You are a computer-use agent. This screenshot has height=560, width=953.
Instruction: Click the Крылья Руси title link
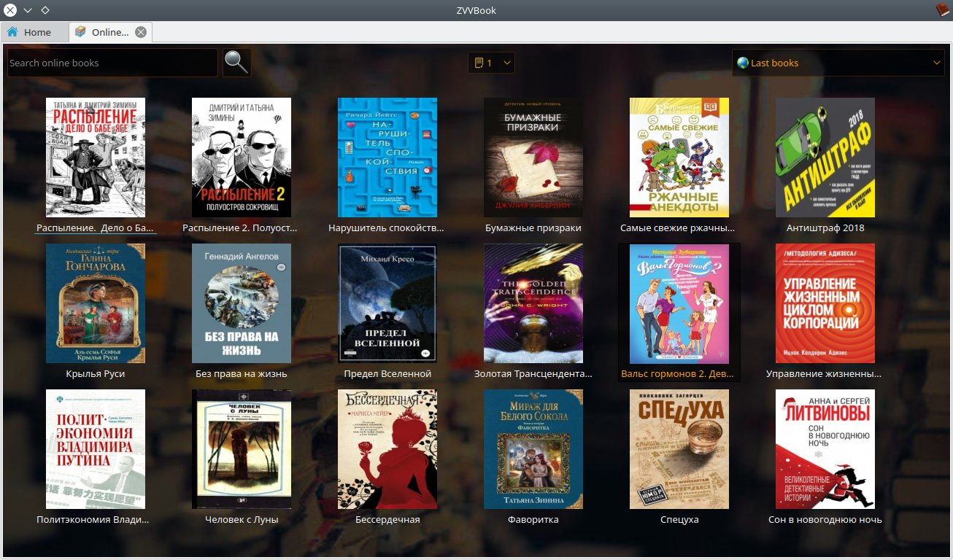point(96,374)
